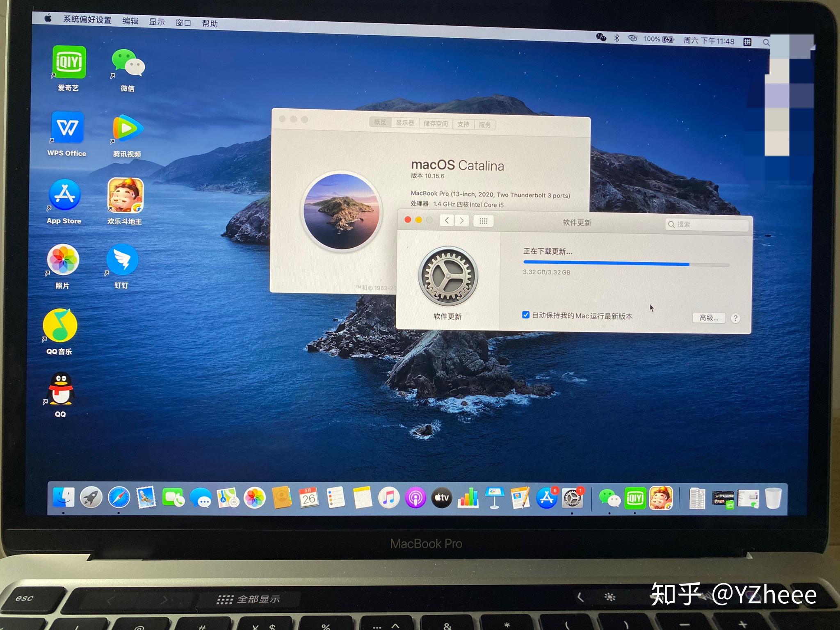Click the help question mark button
840x630 pixels.
point(736,318)
